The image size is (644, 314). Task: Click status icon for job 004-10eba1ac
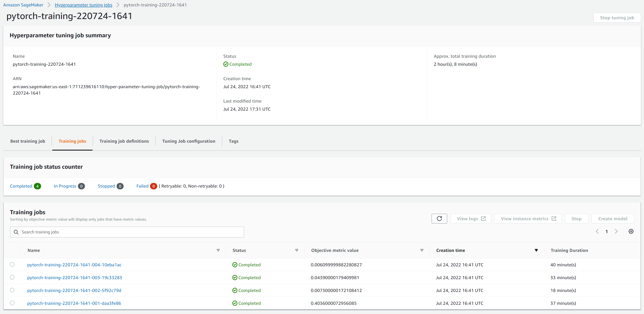[235, 265]
